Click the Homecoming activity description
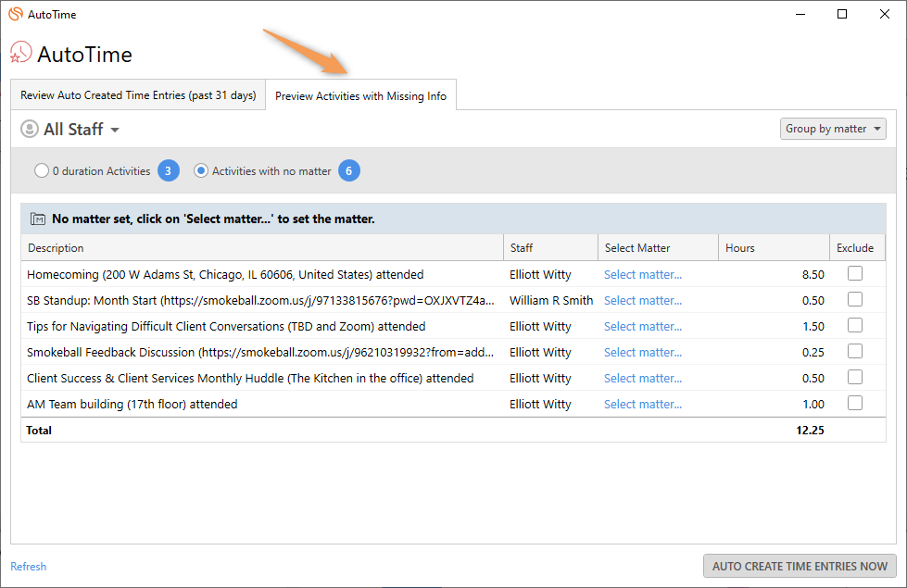907x588 pixels. [225, 275]
